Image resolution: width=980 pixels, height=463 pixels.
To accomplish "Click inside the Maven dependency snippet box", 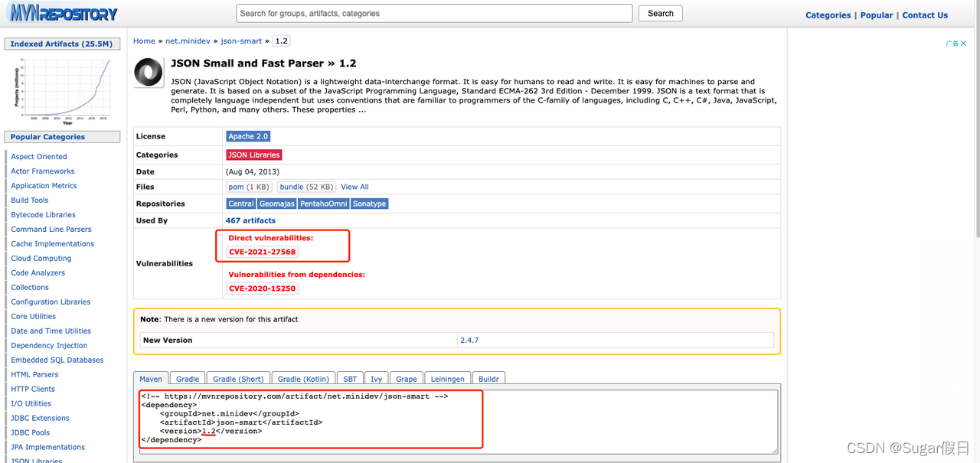I will tap(459, 422).
